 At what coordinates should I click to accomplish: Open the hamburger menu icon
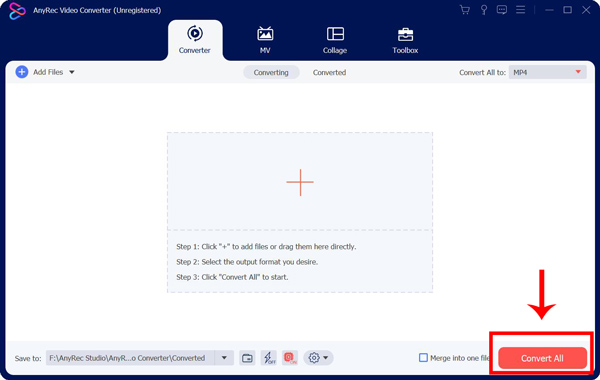(x=520, y=10)
